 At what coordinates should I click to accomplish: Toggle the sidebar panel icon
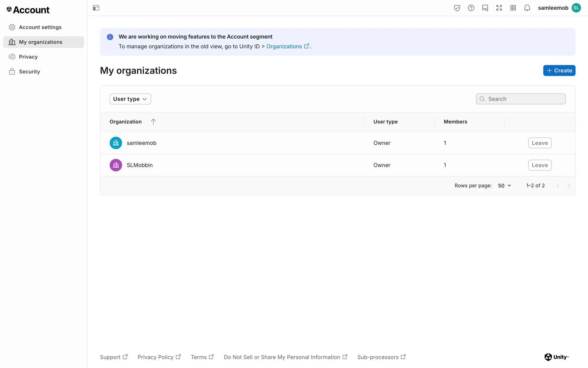pos(96,8)
